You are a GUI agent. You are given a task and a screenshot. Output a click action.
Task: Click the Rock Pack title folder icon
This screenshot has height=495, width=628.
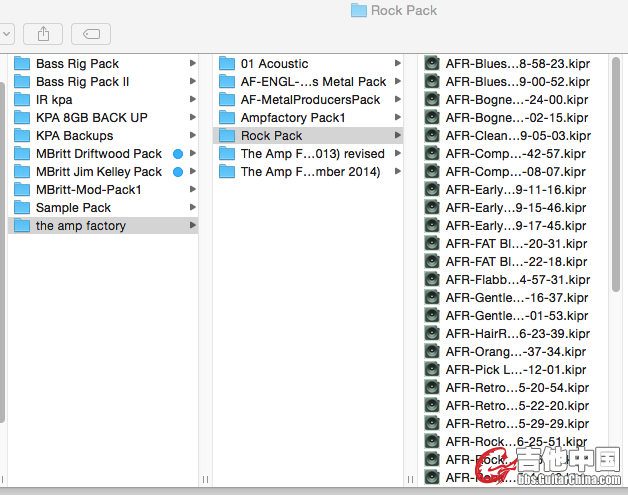359,11
